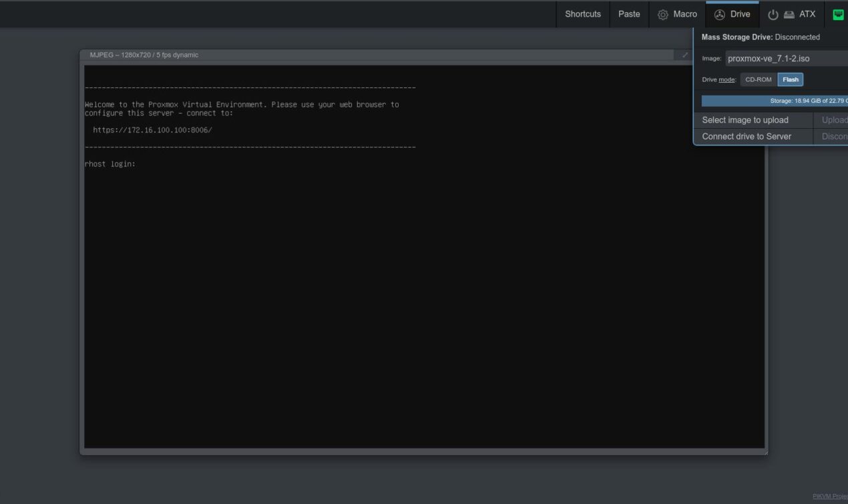Click the fullscreen icon in stream window title
Screen dimensions: 848x504
(685, 55)
